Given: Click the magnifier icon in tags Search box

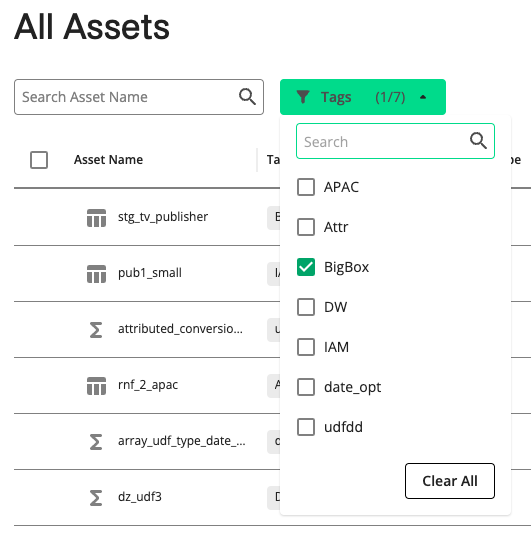Looking at the screenshot, I should tap(478, 141).
